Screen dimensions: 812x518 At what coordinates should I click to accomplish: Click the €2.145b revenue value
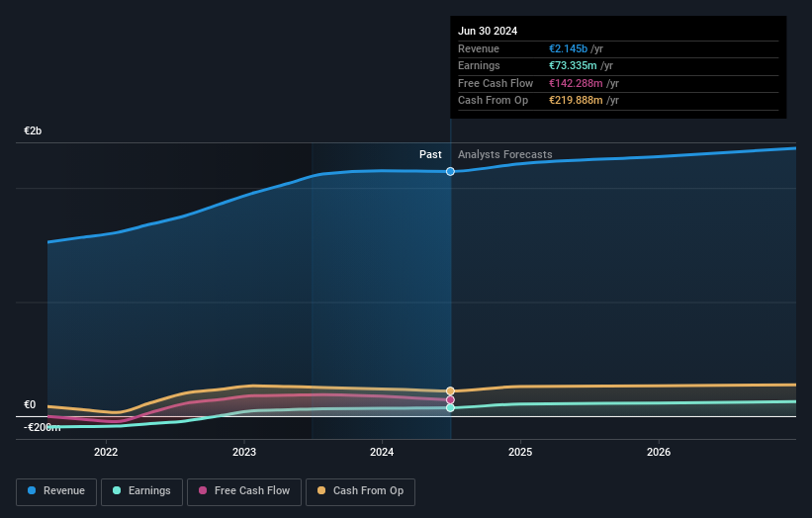pos(568,48)
